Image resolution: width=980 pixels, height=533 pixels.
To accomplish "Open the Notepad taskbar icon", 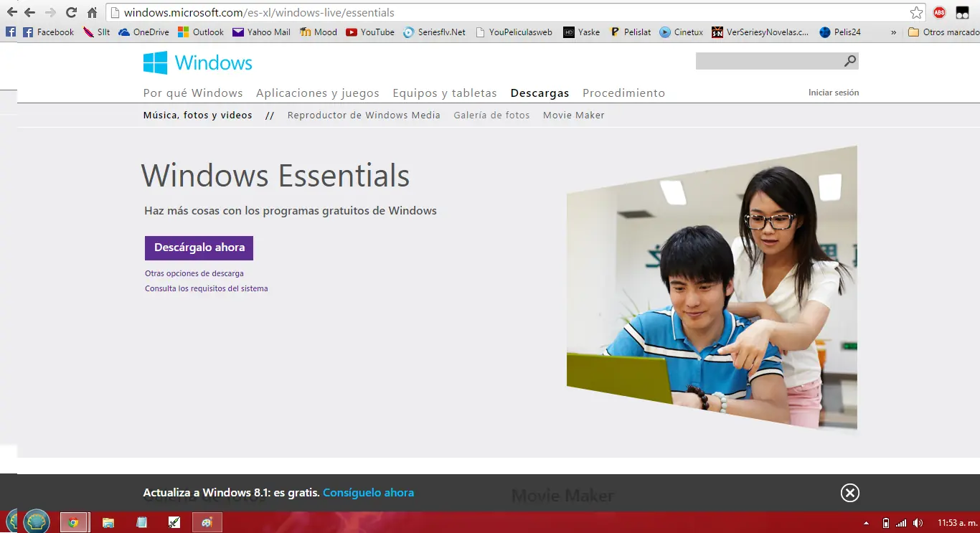I will click(142, 522).
